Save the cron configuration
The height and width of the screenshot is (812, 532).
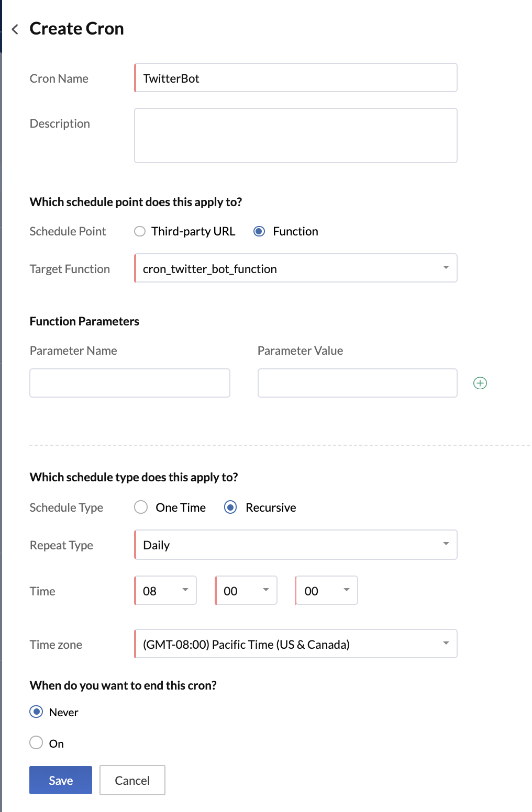click(x=61, y=780)
